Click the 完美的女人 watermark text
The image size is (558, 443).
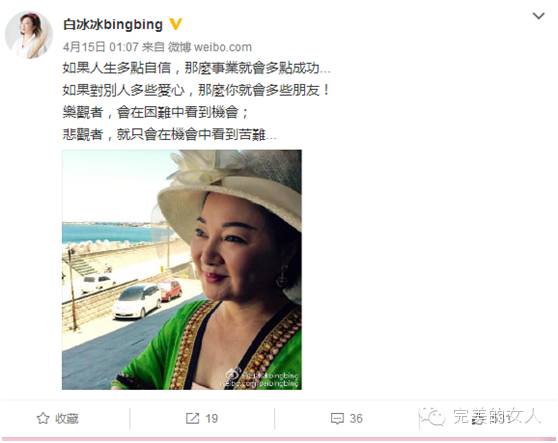[x=496, y=416]
